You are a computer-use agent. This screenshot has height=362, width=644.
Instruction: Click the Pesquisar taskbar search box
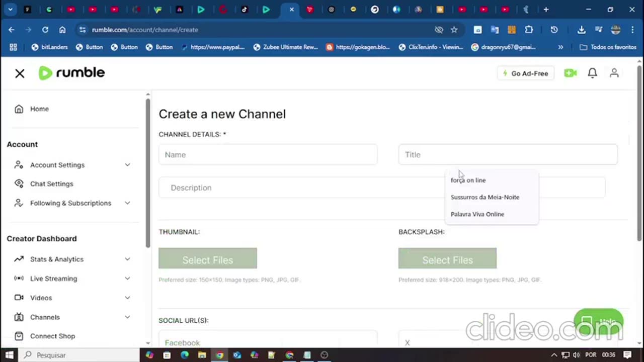click(x=79, y=355)
